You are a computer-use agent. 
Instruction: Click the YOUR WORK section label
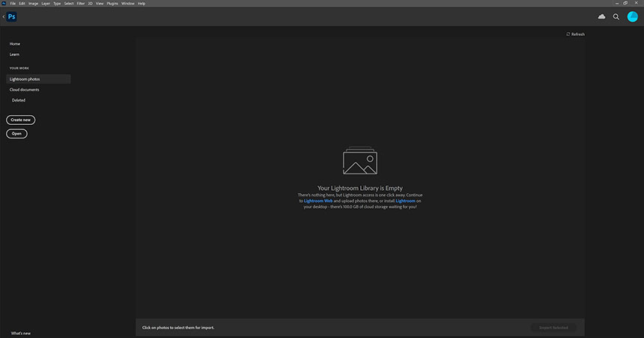coord(19,68)
